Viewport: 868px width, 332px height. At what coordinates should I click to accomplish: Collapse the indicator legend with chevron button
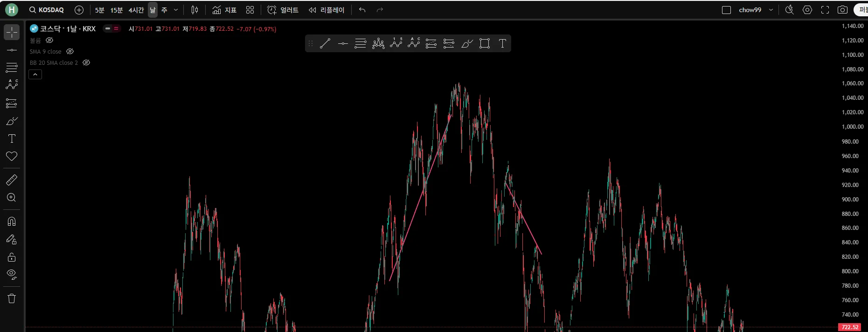point(35,75)
